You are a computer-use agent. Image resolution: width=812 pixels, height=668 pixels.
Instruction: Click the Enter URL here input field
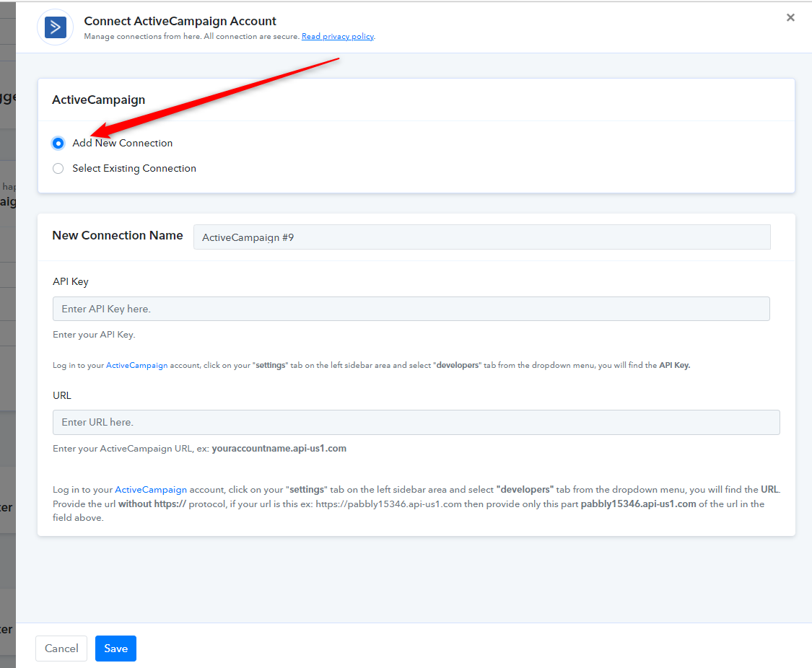(x=416, y=422)
